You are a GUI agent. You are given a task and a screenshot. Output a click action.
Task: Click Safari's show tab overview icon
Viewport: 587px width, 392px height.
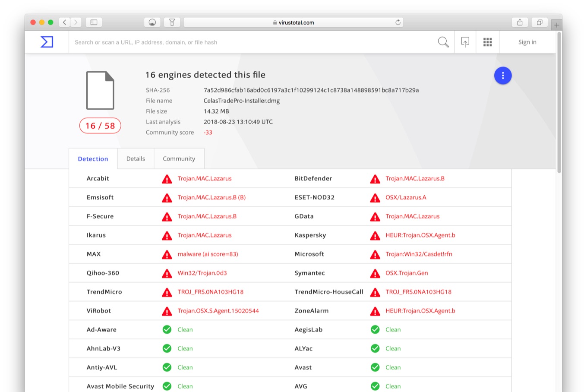[539, 22]
